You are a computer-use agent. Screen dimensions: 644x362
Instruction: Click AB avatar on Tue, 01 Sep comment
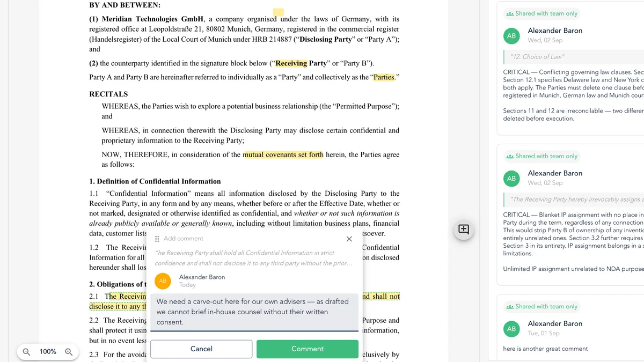(511, 329)
